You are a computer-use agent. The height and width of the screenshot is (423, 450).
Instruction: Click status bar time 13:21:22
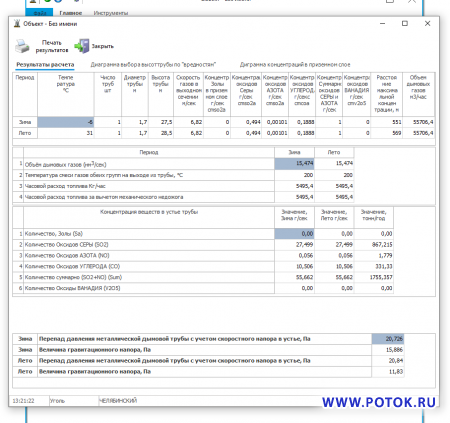(x=23, y=401)
